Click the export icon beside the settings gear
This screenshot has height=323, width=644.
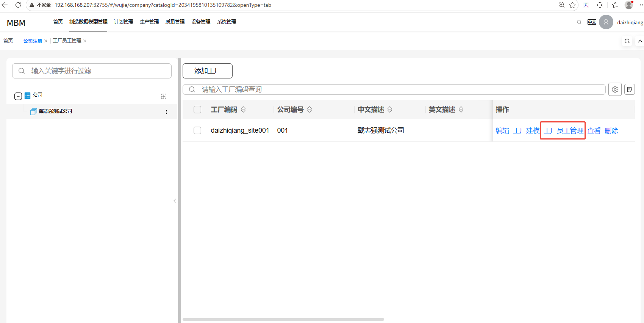point(630,89)
